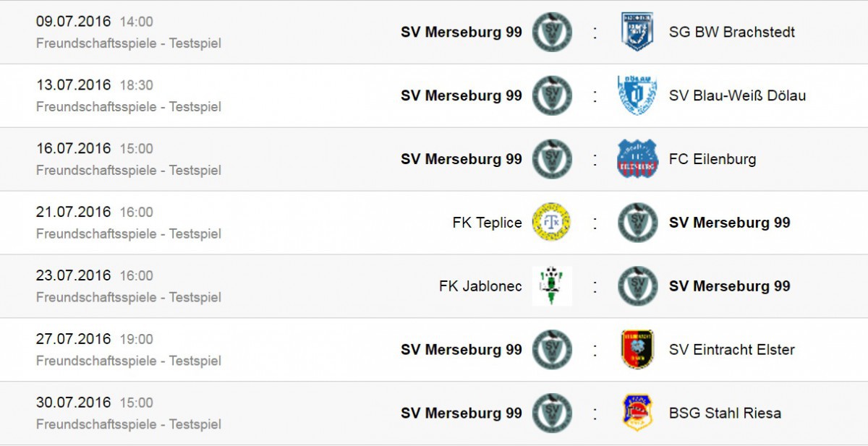Open the FC Eilenburg crest
This screenshot has width=868, height=446.
click(637, 159)
